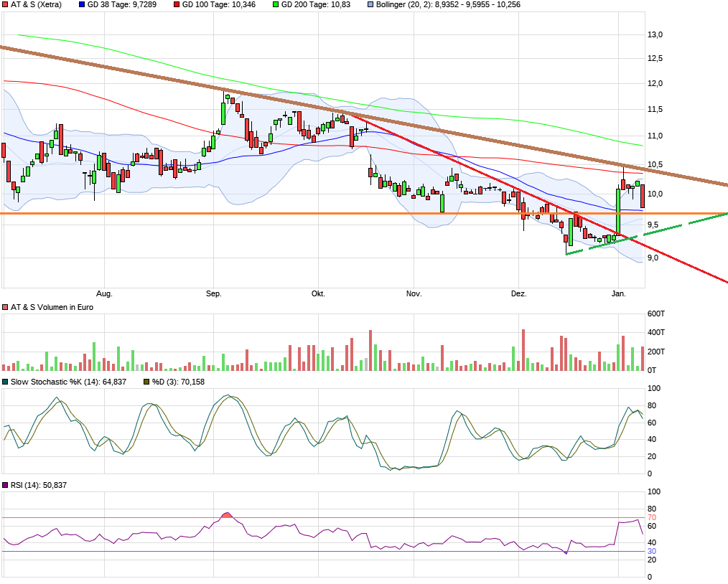
Task: Click the 'RSI (14): 50,837' label
Action: point(39,485)
